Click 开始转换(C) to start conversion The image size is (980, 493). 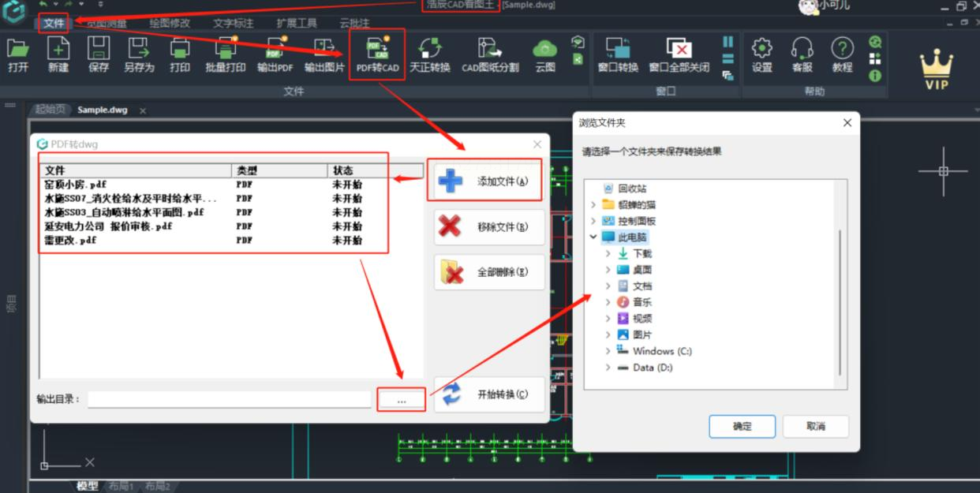(489, 394)
